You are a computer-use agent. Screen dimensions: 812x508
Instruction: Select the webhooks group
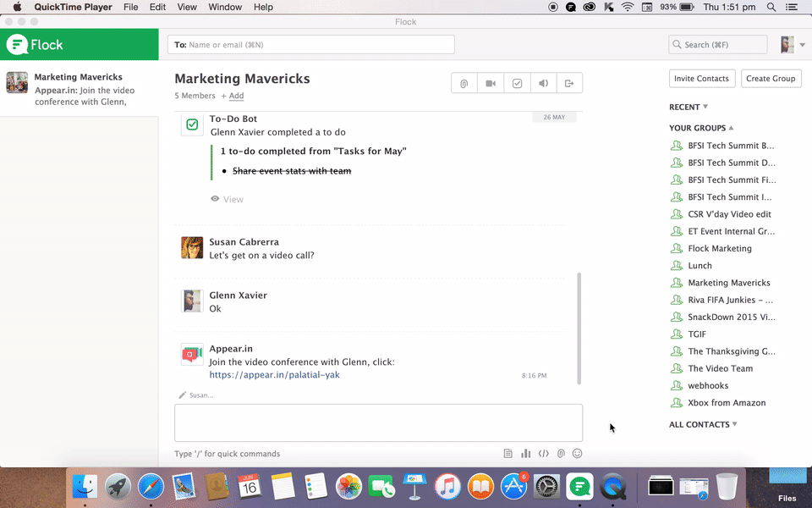point(708,386)
